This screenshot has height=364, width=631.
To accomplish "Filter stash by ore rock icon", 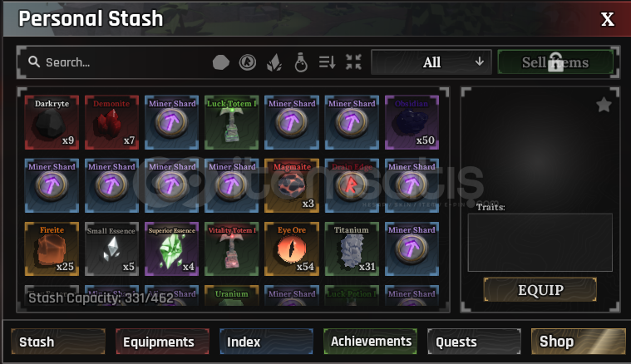I will (221, 62).
